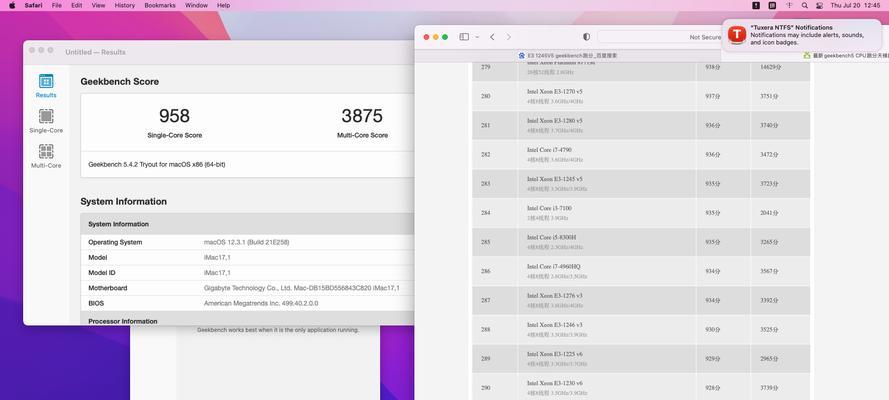The image size is (889, 400).
Task: Click rank number 280 in the table
Action: (485, 96)
